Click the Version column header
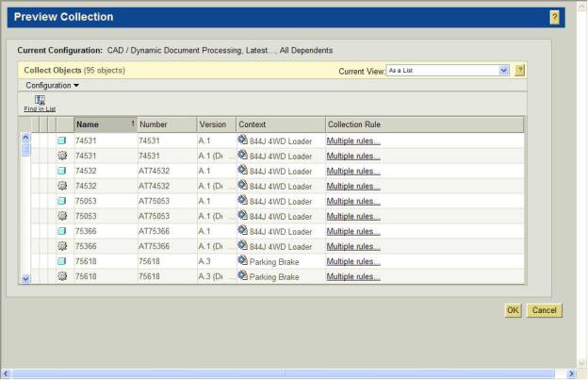The image size is (588, 380). click(217, 124)
